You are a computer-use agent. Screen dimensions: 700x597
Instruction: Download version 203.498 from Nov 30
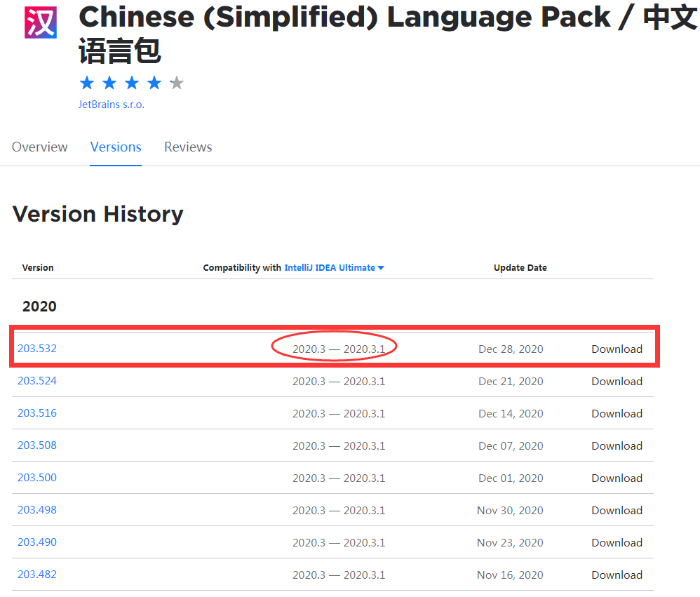(x=617, y=511)
